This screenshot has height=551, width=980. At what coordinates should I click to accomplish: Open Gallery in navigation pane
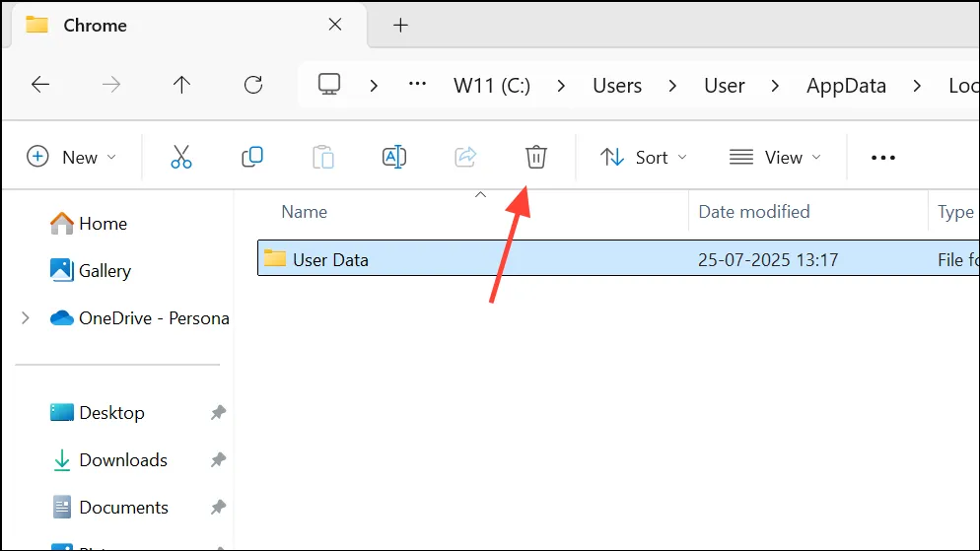(x=90, y=270)
